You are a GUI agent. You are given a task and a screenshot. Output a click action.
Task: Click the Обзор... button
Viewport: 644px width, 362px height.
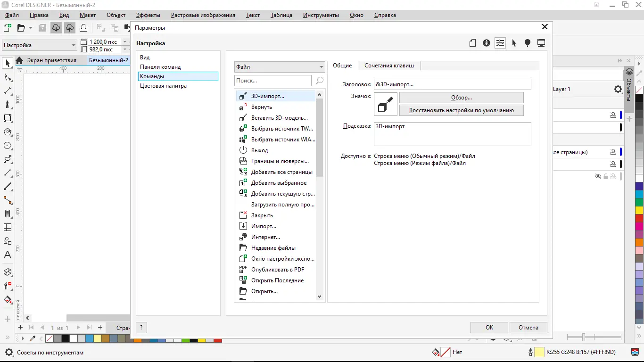coord(461,98)
